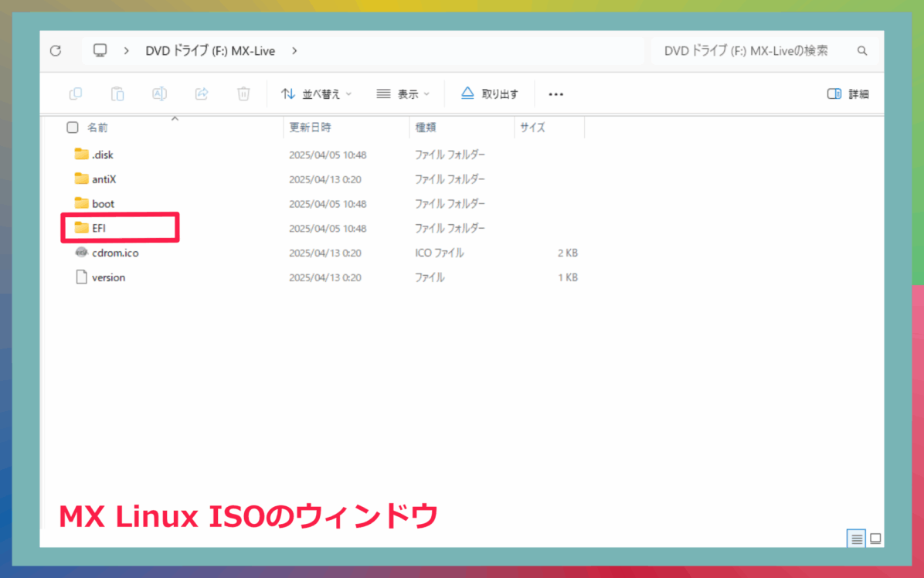Toggle the select-all checkbox above the file list
The width and height of the screenshot is (924, 578).
(72, 127)
